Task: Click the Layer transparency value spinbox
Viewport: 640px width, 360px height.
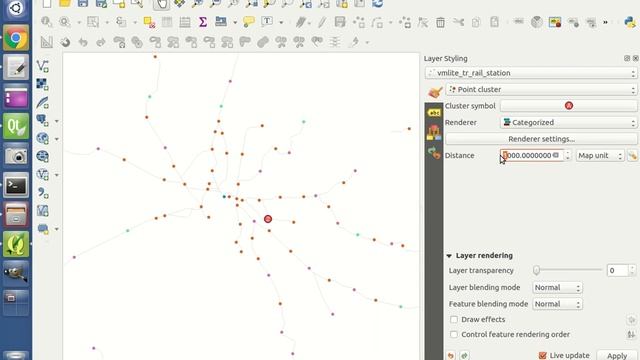Action: coord(621,270)
